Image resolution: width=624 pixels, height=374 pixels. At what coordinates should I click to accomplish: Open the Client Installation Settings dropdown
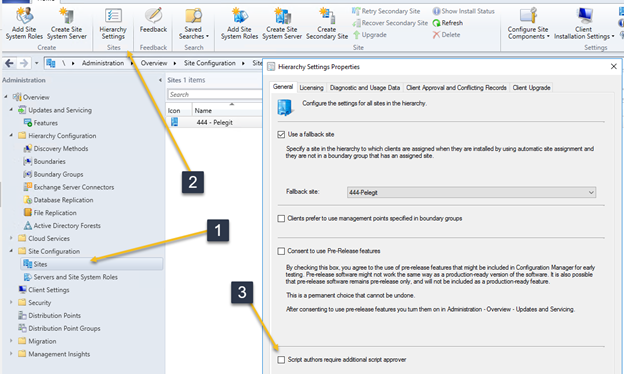pyautogui.click(x=583, y=24)
